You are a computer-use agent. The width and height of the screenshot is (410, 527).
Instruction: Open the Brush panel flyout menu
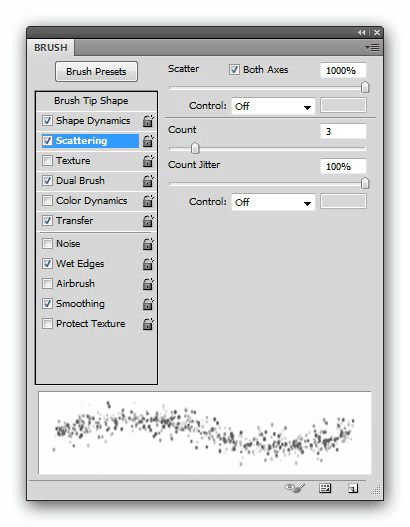point(372,48)
